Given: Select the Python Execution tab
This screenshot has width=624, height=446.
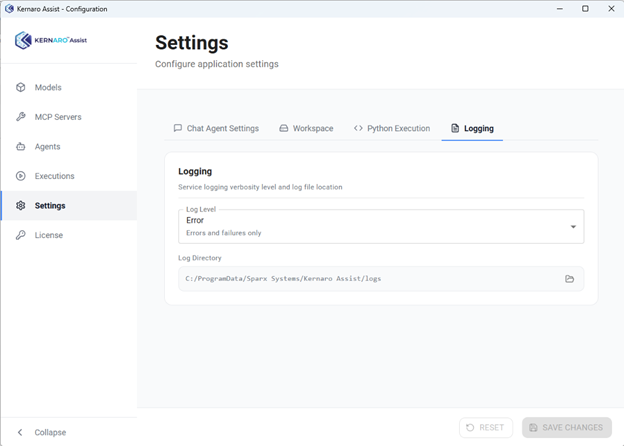Looking at the screenshot, I should [x=392, y=128].
